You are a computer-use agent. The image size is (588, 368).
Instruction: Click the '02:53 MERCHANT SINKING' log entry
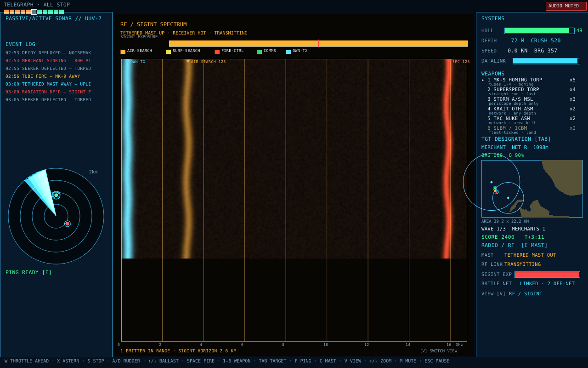[48, 61]
